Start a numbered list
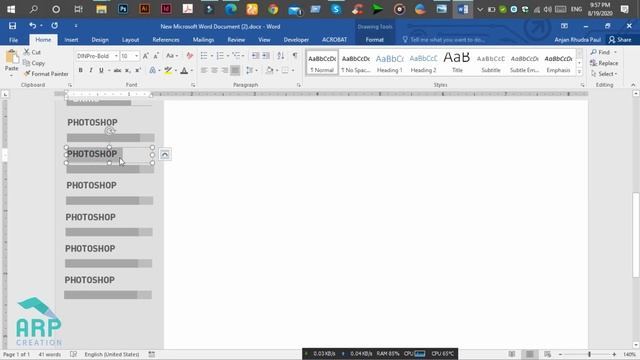640x360 pixels. (220, 56)
